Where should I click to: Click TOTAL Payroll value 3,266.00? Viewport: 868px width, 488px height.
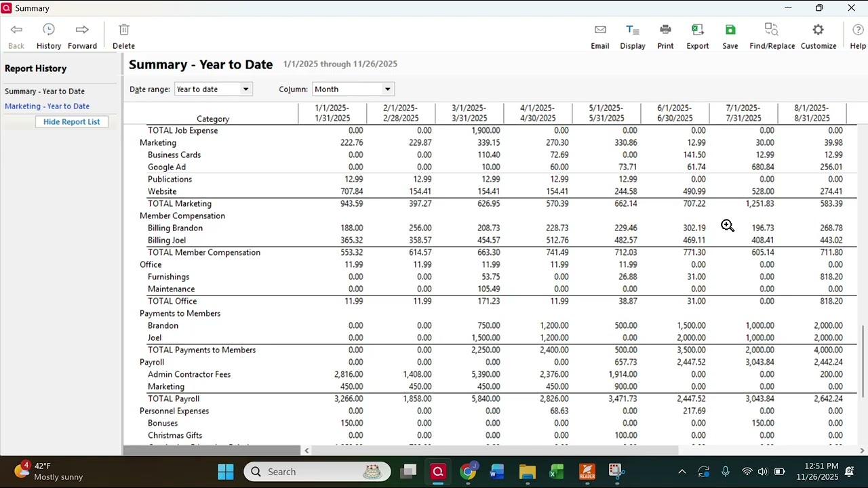pos(349,399)
